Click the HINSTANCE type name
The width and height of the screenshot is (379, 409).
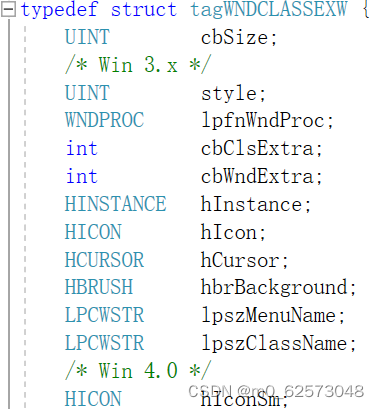116,204
